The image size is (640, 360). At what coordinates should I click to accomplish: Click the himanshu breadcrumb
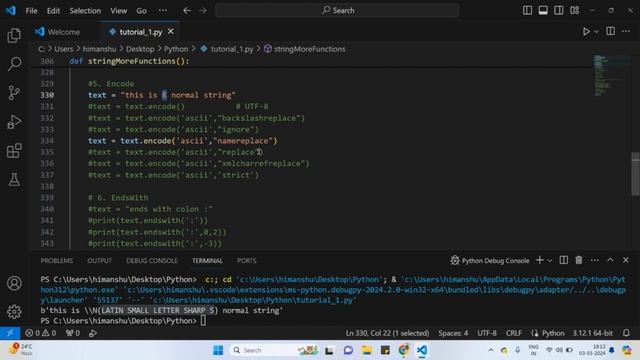click(100, 49)
